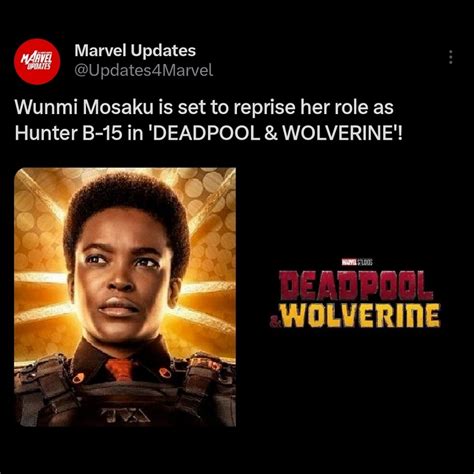Screen dimensions: 474x474
Task: Click the red DEADPOOL word in the logo
Action: [357, 285]
